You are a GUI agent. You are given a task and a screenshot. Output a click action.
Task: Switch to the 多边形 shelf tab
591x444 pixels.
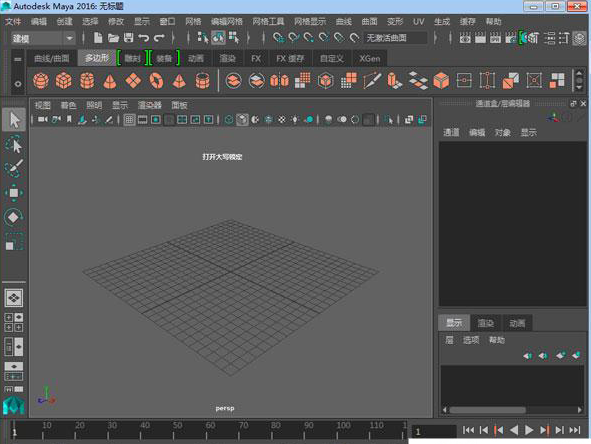pyautogui.click(x=96, y=58)
